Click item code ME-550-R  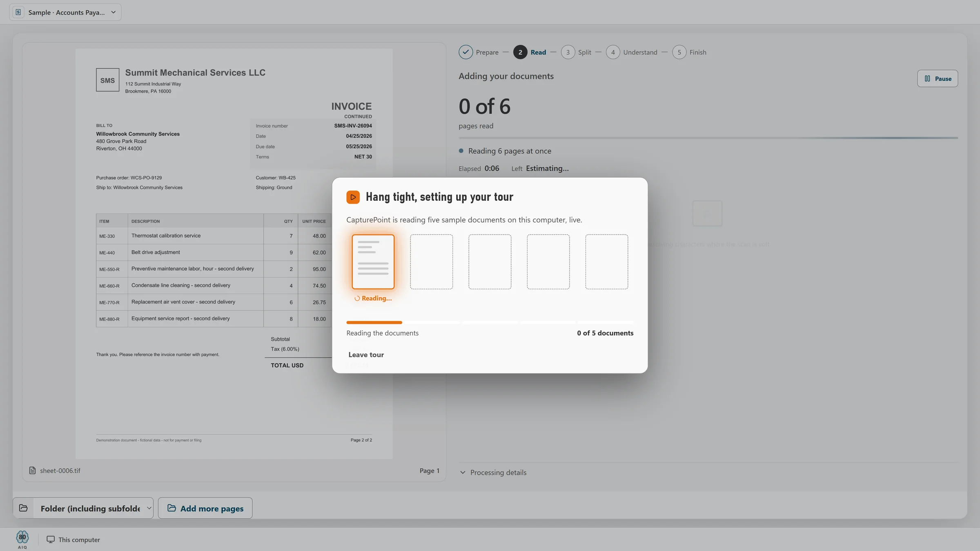109,269
